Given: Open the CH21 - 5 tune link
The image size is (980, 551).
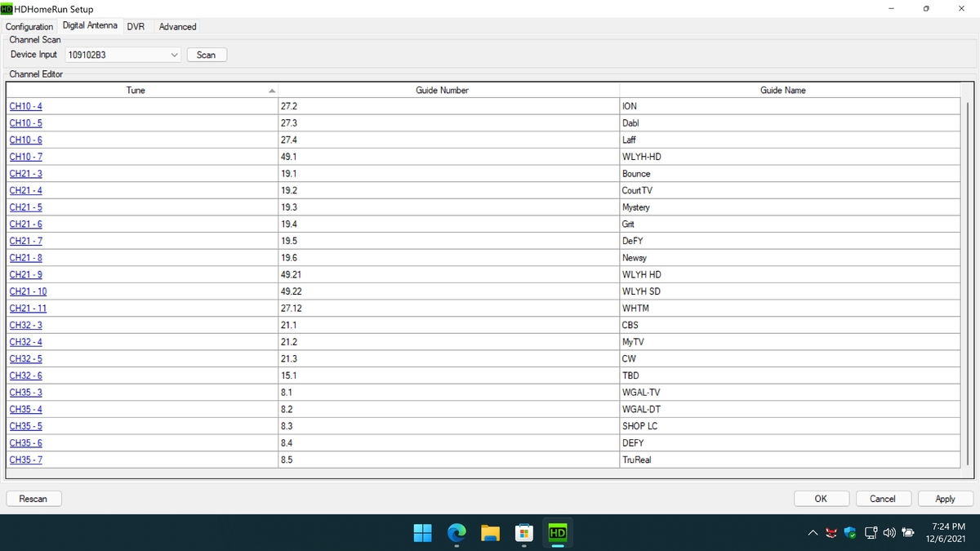Looking at the screenshot, I should (x=25, y=207).
